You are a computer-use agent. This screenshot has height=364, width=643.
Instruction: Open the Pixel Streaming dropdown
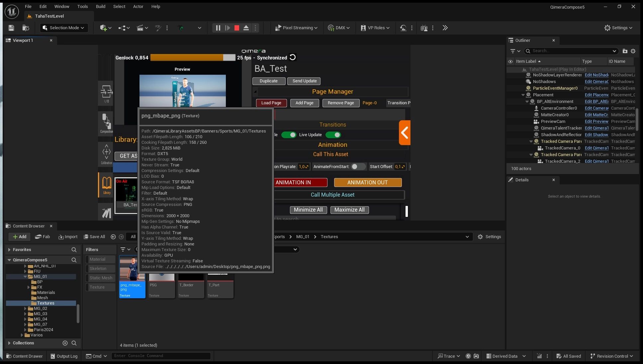click(x=296, y=28)
